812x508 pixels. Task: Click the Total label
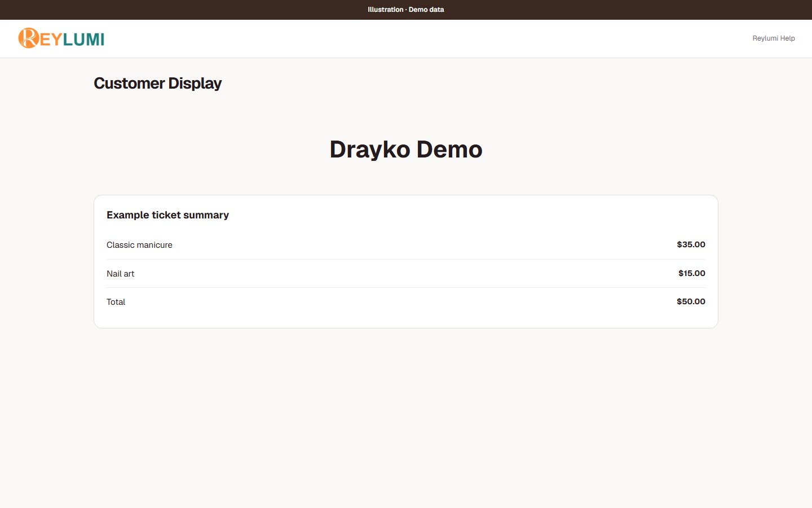click(116, 302)
